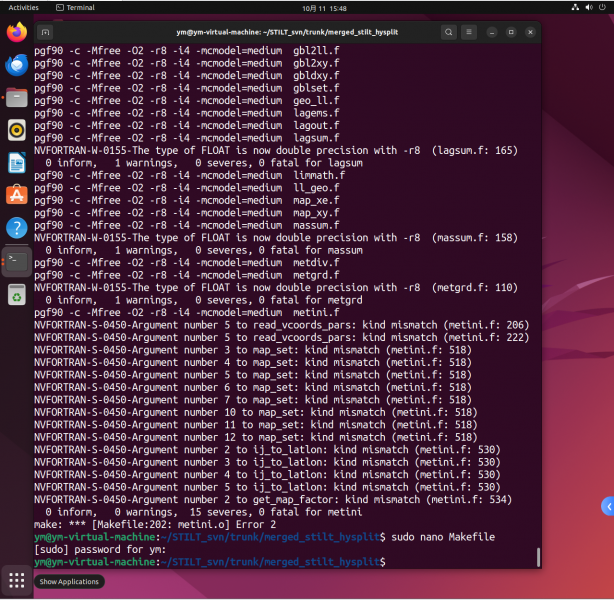The height and width of the screenshot is (600, 614).
Task: Click Activities in the top bar
Action: click(23, 7)
